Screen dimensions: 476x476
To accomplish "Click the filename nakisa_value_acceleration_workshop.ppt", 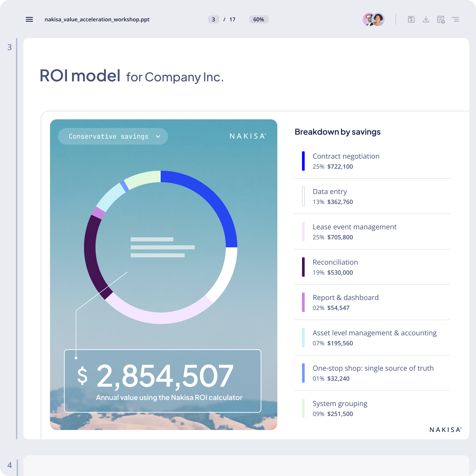I will pyautogui.click(x=97, y=19).
